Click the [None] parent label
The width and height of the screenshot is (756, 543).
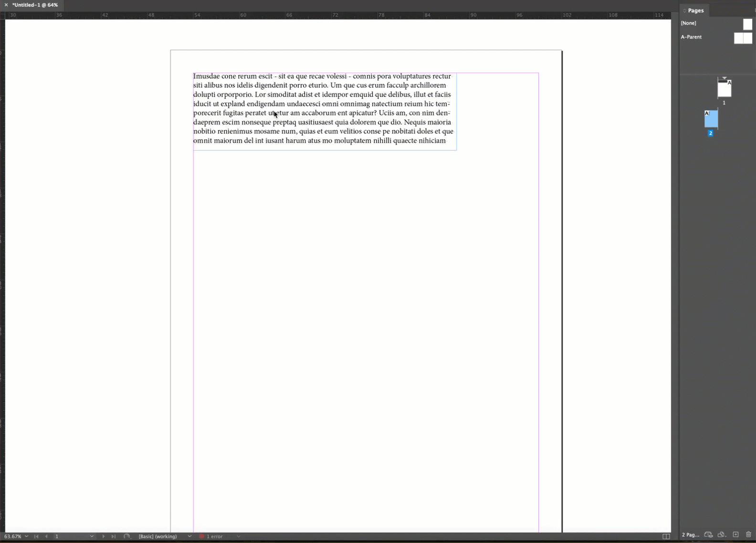[688, 23]
